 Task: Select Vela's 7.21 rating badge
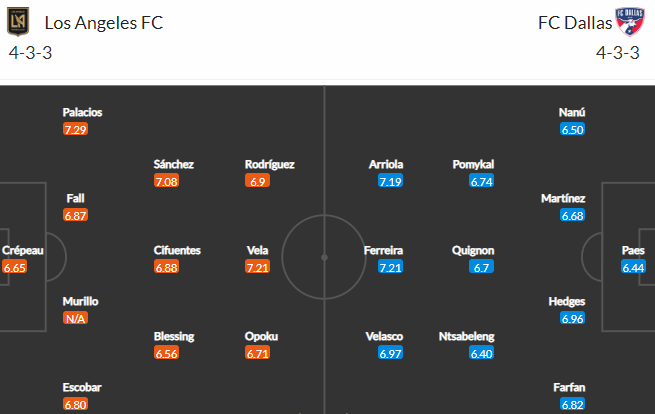coord(257,267)
